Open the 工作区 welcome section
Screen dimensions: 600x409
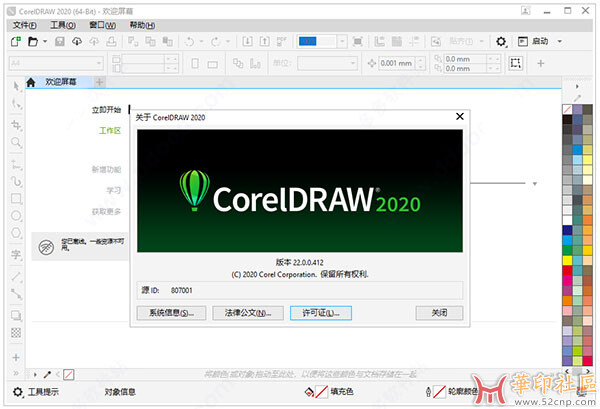point(110,131)
